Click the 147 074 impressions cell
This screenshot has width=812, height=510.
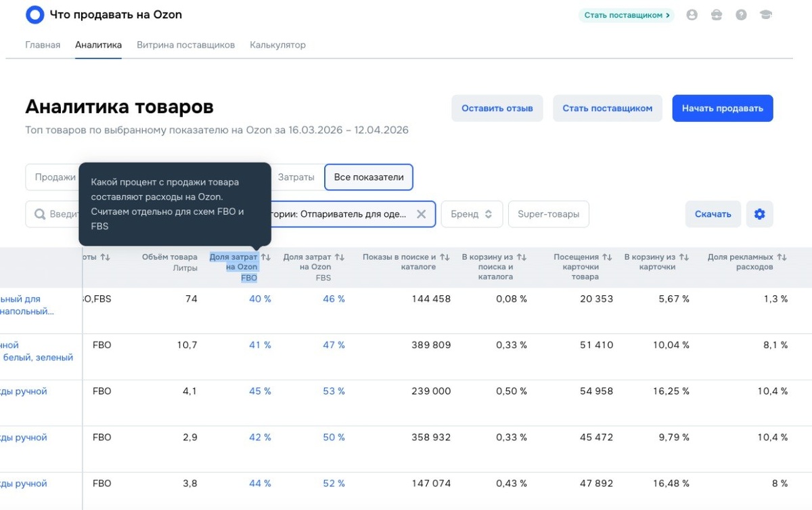click(431, 484)
